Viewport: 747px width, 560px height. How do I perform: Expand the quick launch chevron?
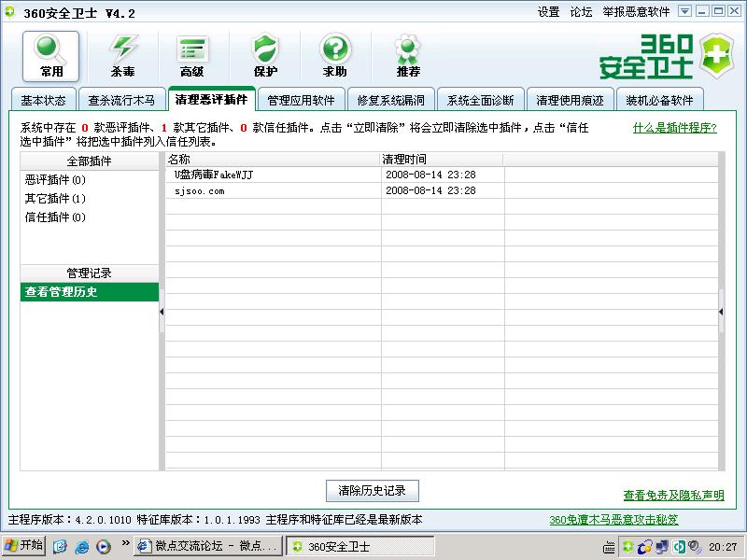125,543
